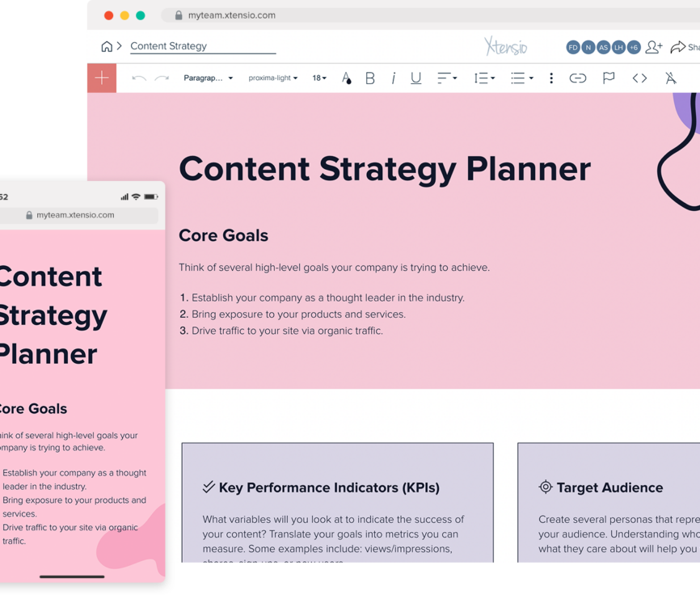This screenshot has width=700, height=595.
Task: Add a new block with the plus button
Action: click(100, 78)
